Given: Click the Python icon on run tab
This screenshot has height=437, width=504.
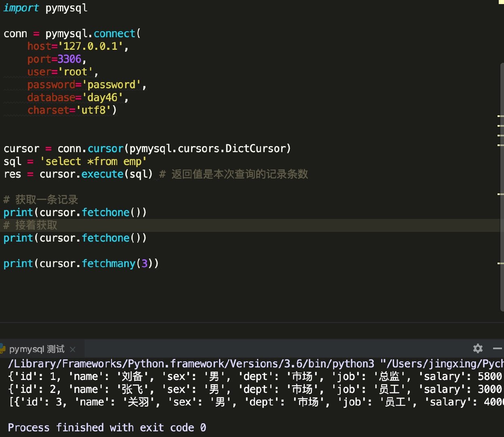Looking at the screenshot, I should [x=2, y=349].
